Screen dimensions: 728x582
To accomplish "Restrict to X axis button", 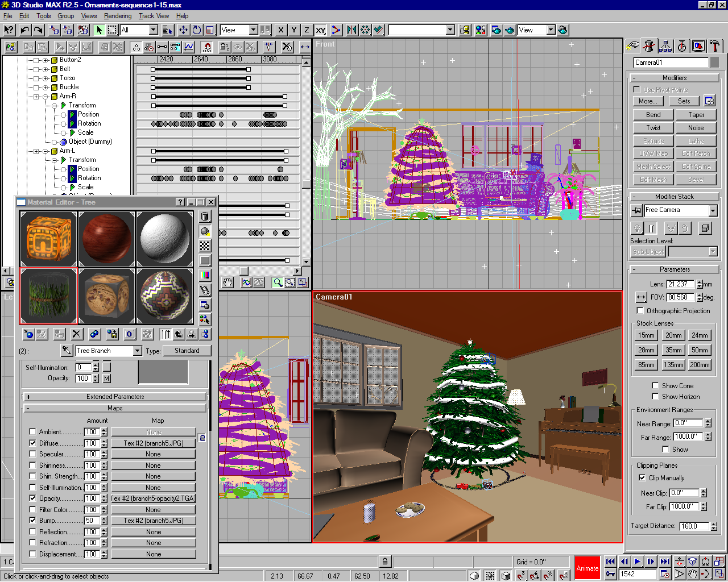I will [x=281, y=30].
